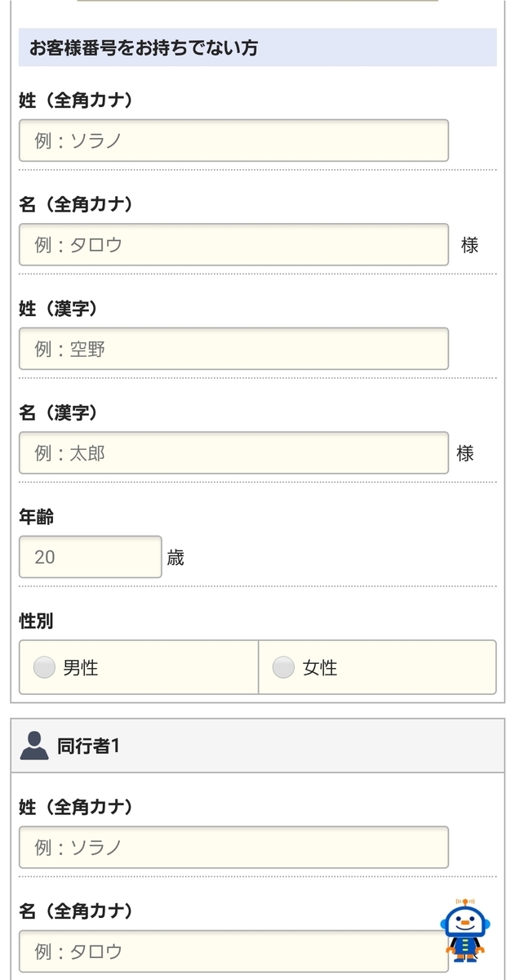The width and height of the screenshot is (515, 980).
Task: Click the 歳 unit text beside age
Action: (175, 558)
